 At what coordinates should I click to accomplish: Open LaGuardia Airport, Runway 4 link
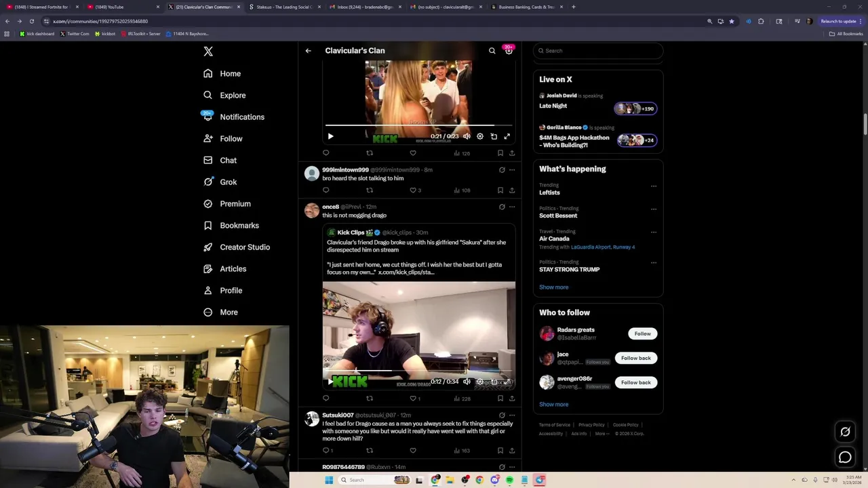[603, 247]
